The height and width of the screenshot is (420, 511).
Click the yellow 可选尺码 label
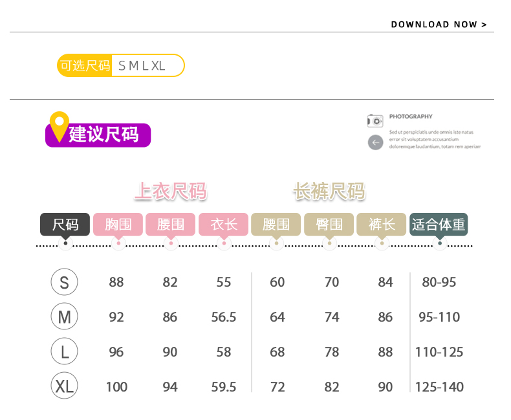[x=85, y=65]
